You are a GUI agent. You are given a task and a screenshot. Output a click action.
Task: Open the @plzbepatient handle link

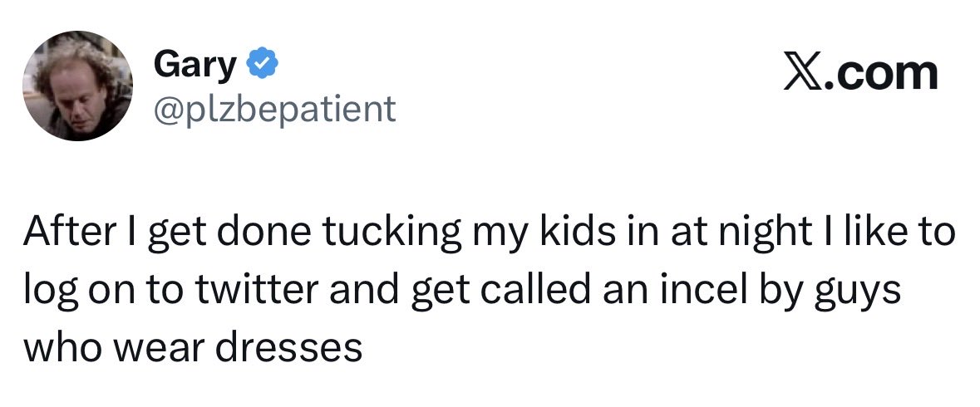coord(275,110)
